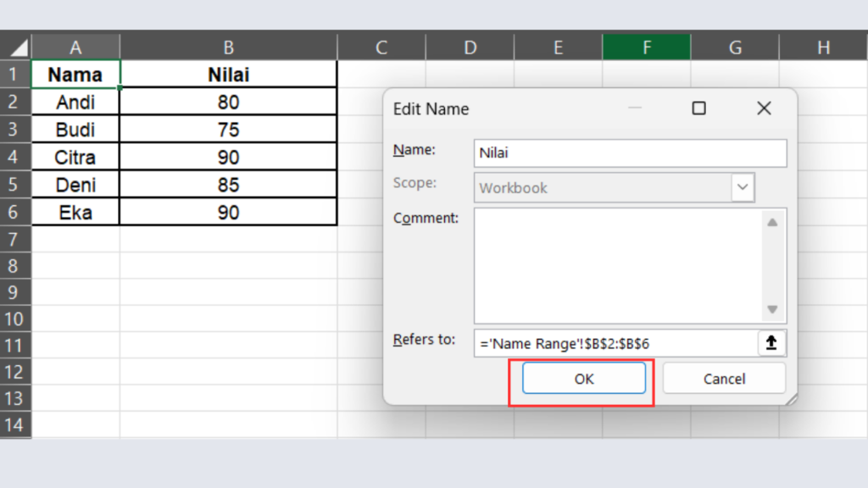This screenshot has width=868, height=488.
Task: Maximize the Edit Name dialog
Action: point(698,108)
